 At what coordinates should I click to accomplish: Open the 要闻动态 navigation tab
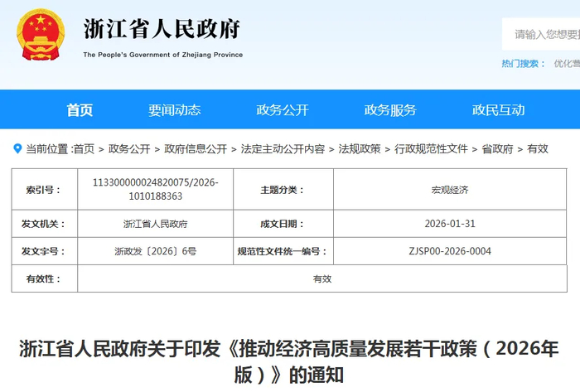pos(175,110)
